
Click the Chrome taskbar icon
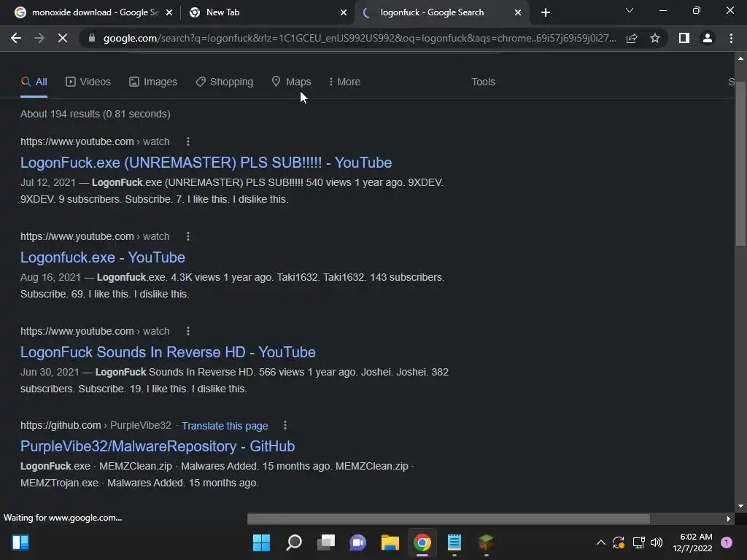click(x=422, y=542)
